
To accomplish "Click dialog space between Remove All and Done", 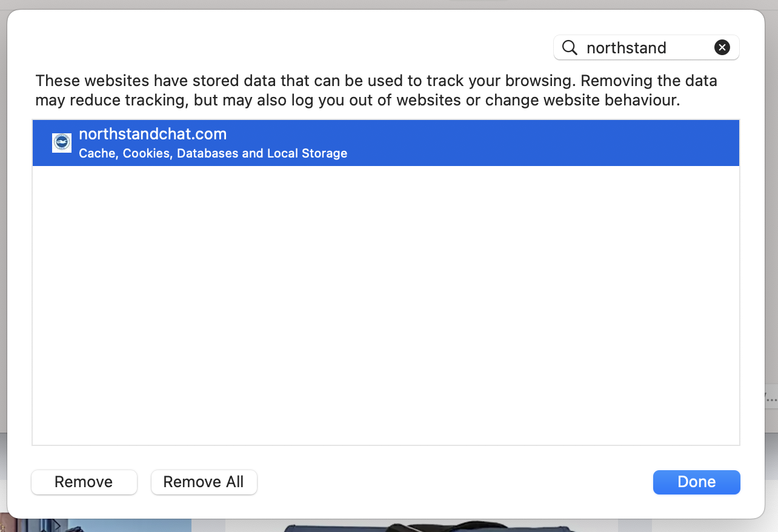I will coord(454,482).
